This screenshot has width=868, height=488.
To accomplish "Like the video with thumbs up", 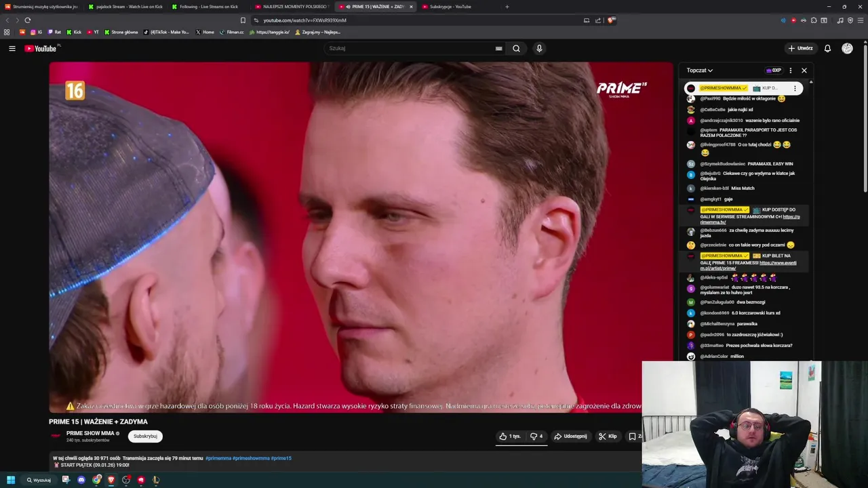I will click(510, 436).
